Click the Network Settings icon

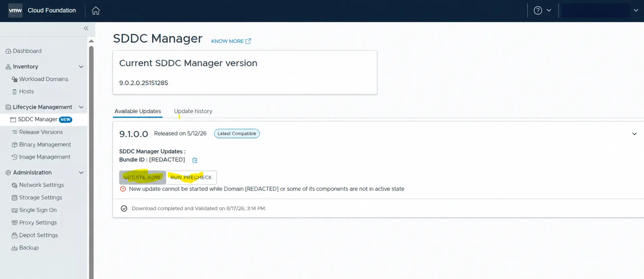(x=15, y=185)
